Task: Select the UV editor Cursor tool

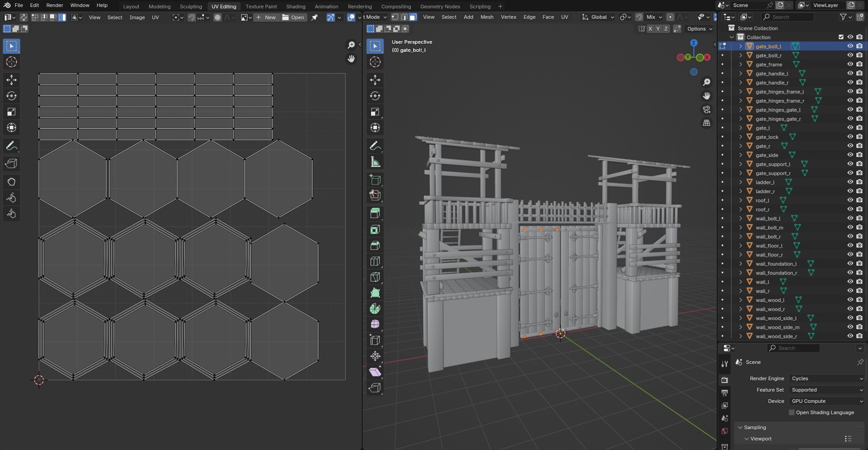Action: 11,62
